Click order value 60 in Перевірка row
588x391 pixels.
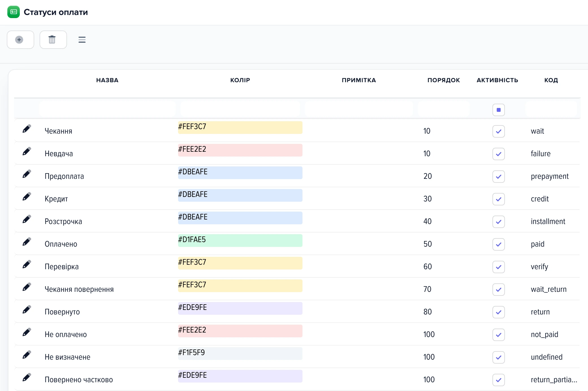pyautogui.click(x=427, y=267)
